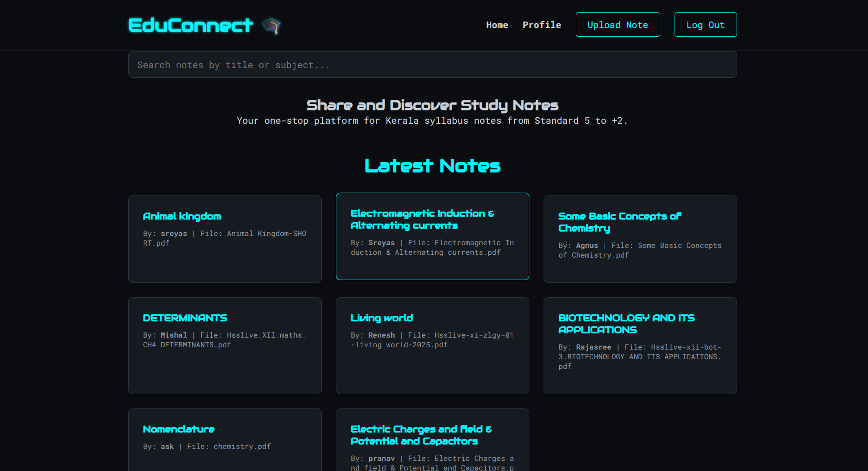Click author name pranav on Electric Charges card

point(381,459)
